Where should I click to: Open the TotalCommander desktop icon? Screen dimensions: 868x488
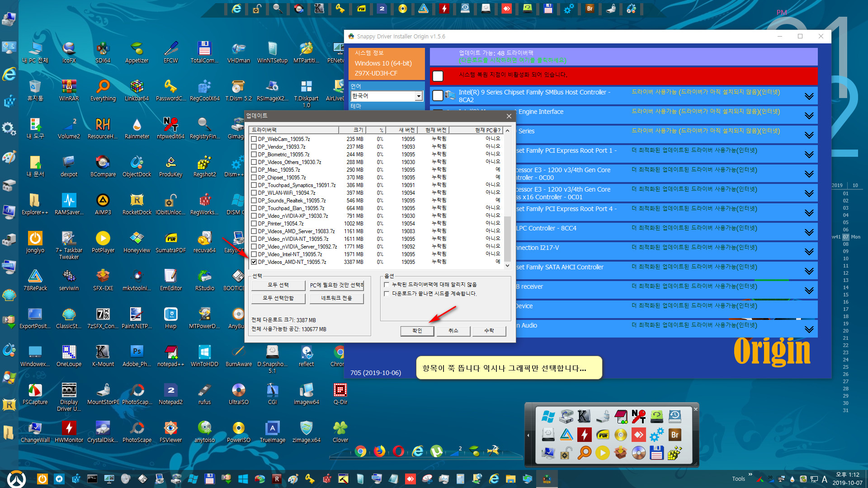pyautogui.click(x=204, y=52)
